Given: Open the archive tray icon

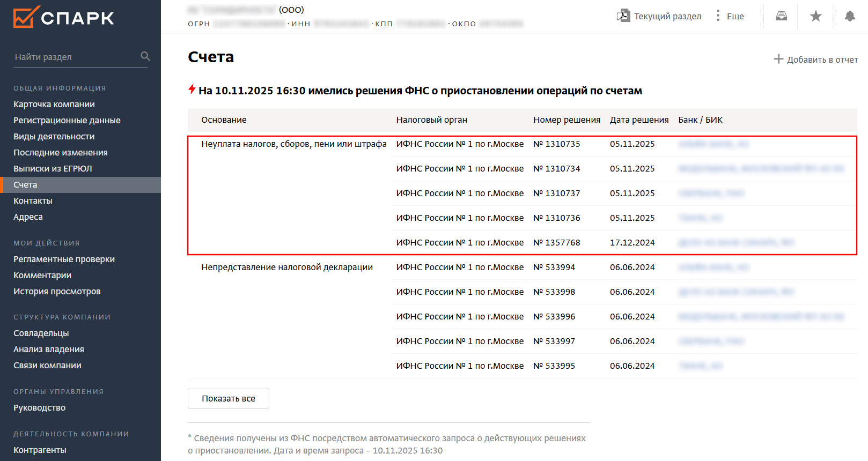Looking at the screenshot, I should tap(782, 16).
